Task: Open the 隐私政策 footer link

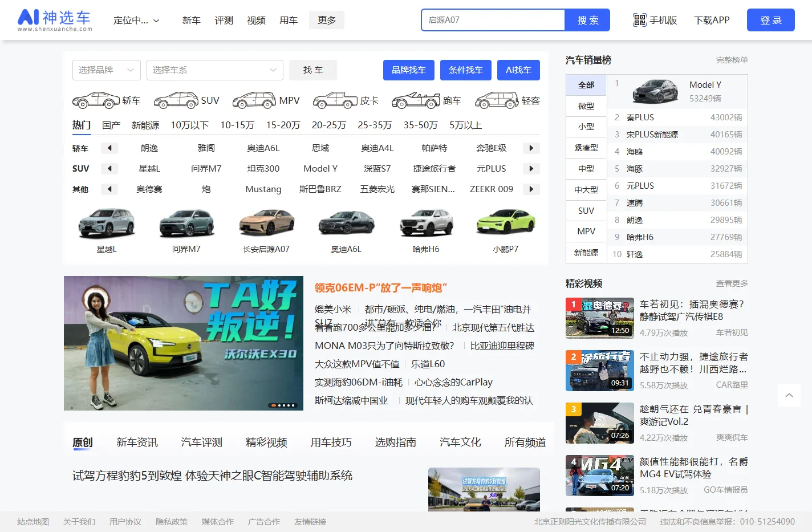Action: 172,522
